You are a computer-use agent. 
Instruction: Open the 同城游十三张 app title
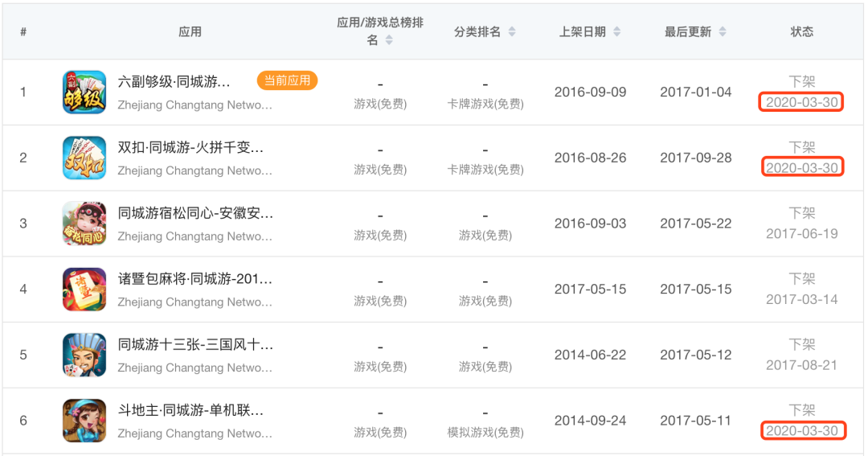pyautogui.click(x=195, y=345)
